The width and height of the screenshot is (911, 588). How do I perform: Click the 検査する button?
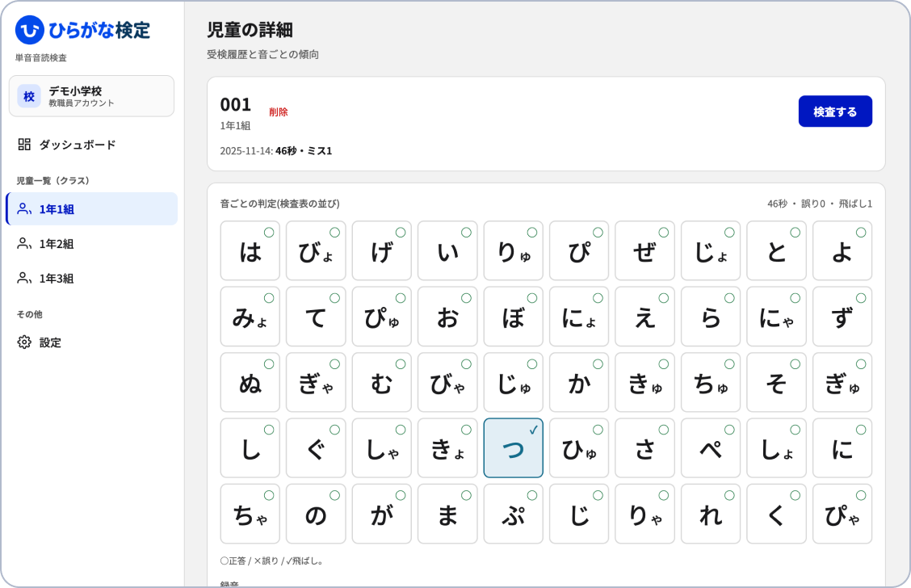pos(835,111)
